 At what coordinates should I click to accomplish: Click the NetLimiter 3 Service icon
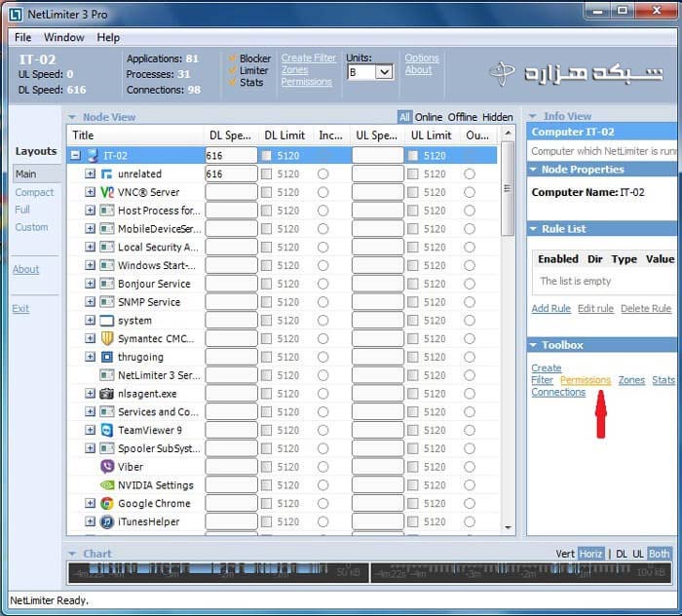tap(107, 375)
